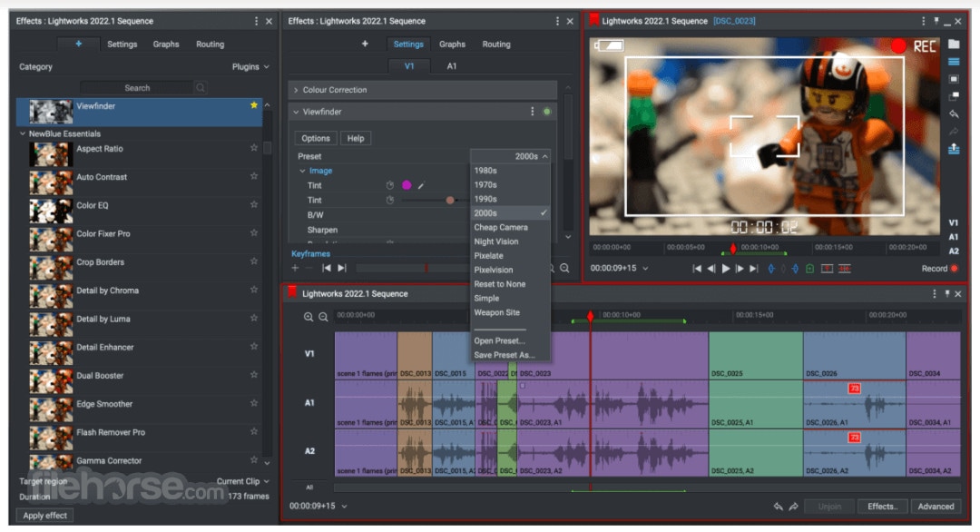Choose Night Vision from the preset list
This screenshot has height=532, width=980.
496,241
